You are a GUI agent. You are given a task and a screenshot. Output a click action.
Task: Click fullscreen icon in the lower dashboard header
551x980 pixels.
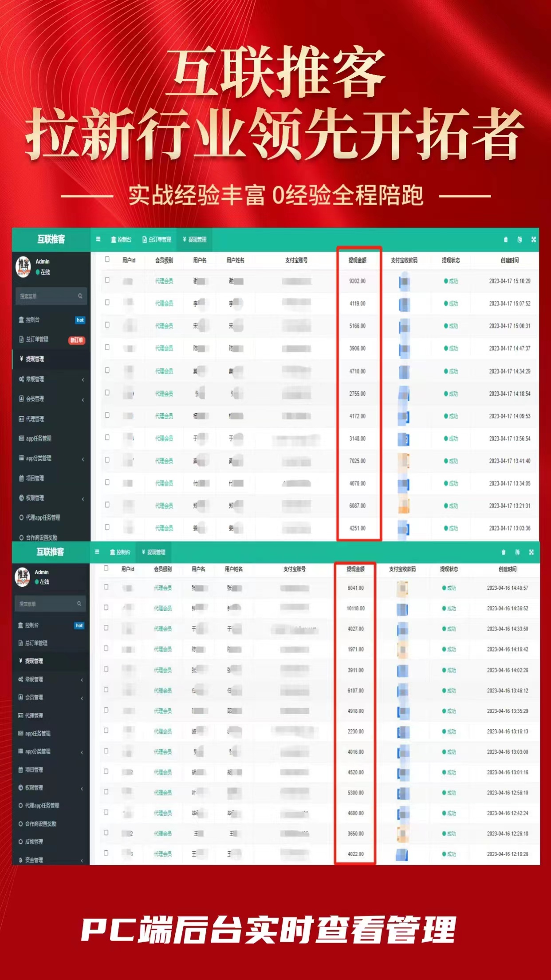pyautogui.click(x=531, y=552)
